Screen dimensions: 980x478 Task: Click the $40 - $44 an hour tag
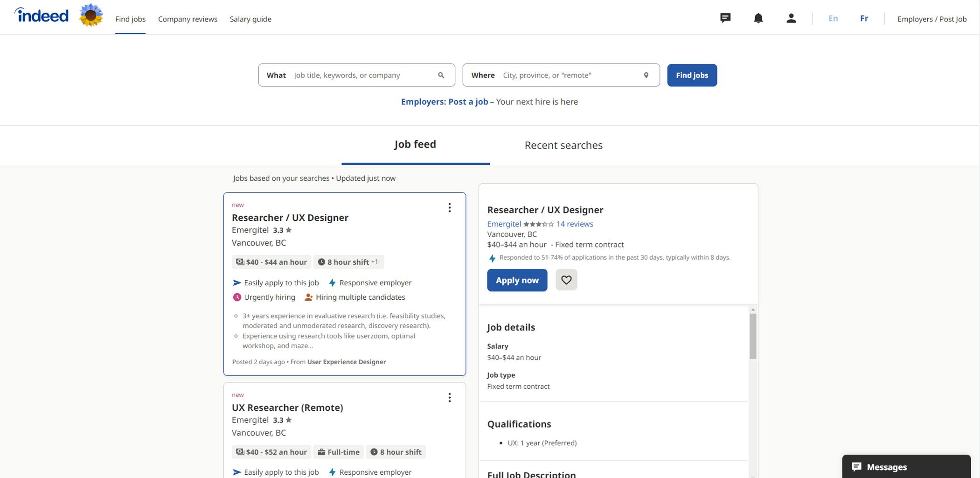(271, 262)
